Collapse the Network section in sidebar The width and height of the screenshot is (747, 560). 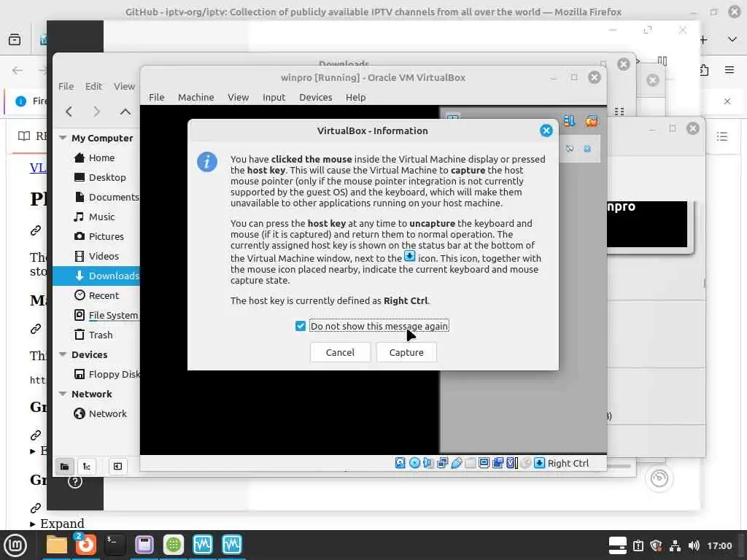coord(63,394)
